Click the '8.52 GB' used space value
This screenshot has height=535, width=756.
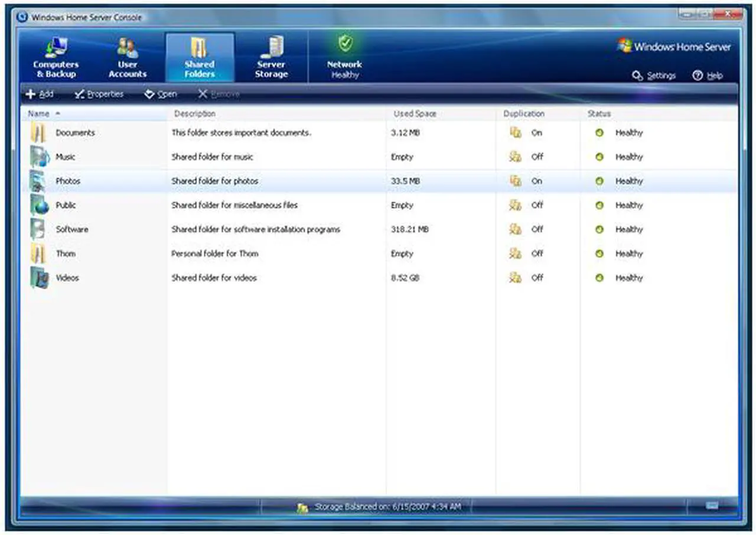(x=405, y=278)
